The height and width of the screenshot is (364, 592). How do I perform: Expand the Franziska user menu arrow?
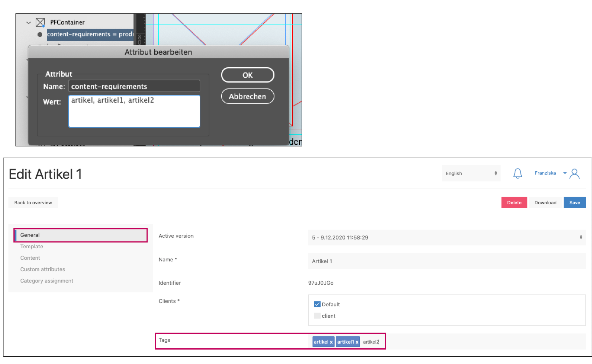(565, 173)
